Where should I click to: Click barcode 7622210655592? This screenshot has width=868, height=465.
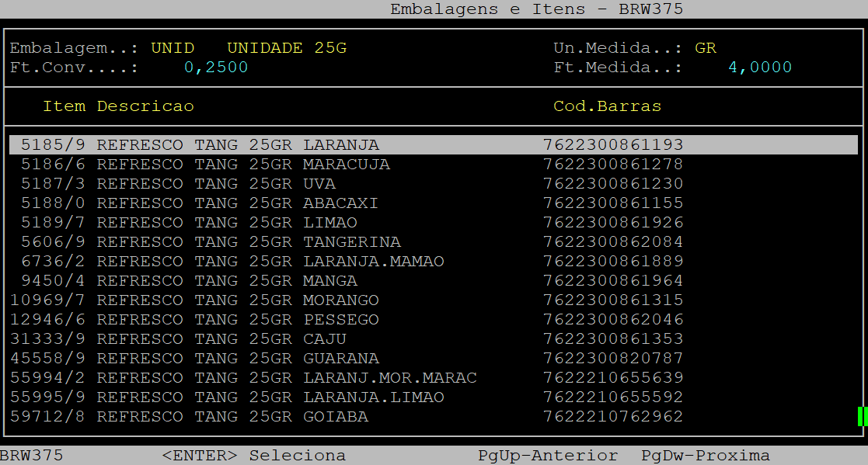tap(613, 397)
